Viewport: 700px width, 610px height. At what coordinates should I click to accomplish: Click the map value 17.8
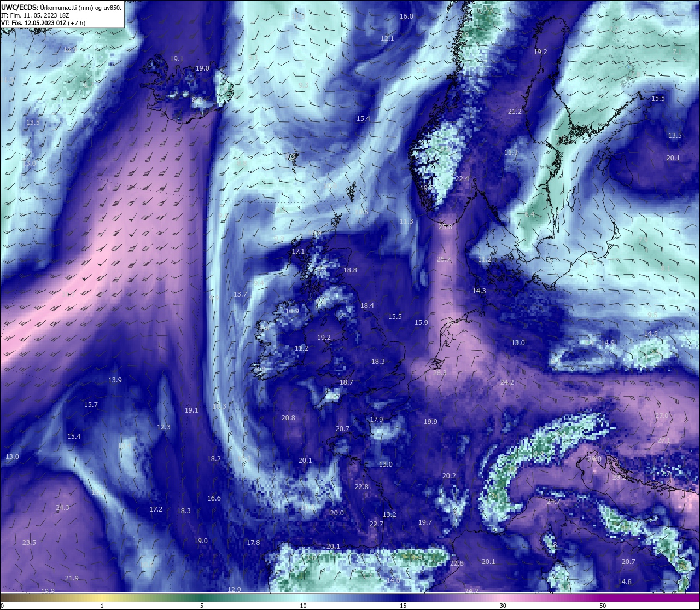point(253,543)
